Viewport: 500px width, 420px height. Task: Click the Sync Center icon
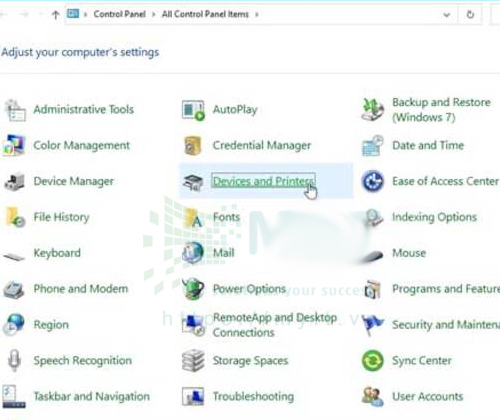coord(372,360)
